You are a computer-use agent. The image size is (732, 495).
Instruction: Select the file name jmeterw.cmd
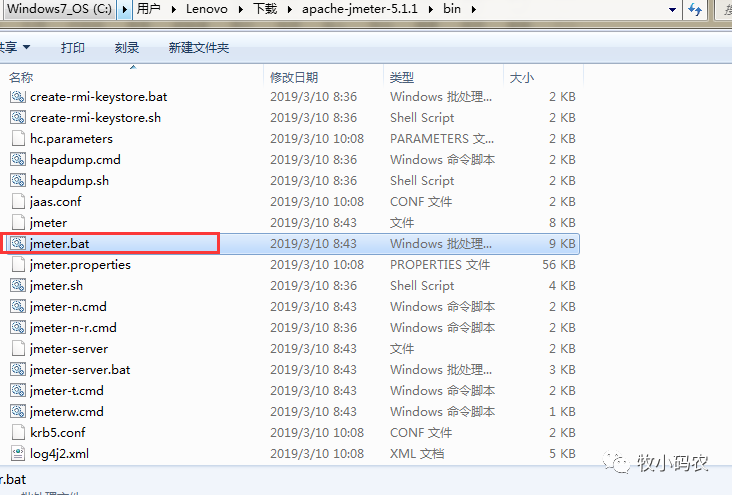tap(67, 412)
